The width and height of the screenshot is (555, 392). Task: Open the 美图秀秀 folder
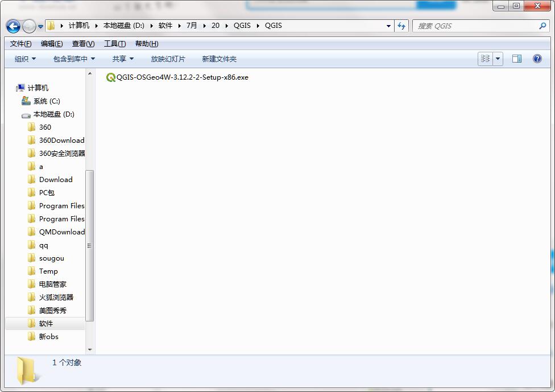[x=53, y=311]
